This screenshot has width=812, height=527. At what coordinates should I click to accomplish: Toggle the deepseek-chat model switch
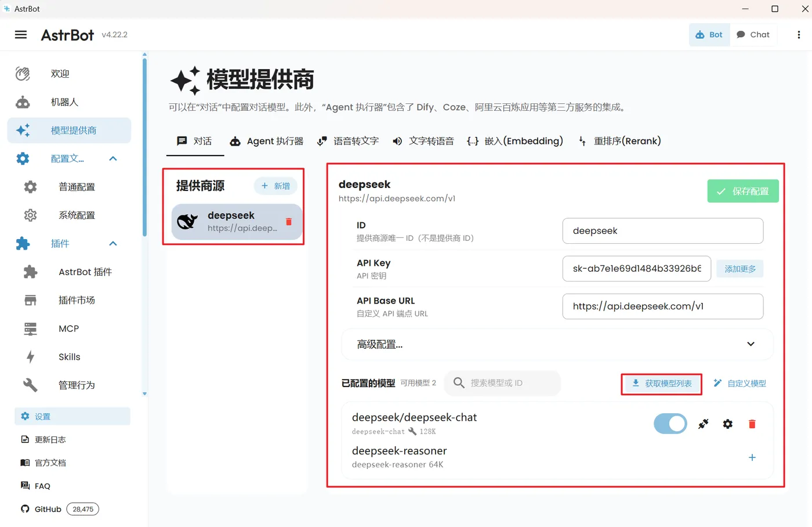[670, 424]
